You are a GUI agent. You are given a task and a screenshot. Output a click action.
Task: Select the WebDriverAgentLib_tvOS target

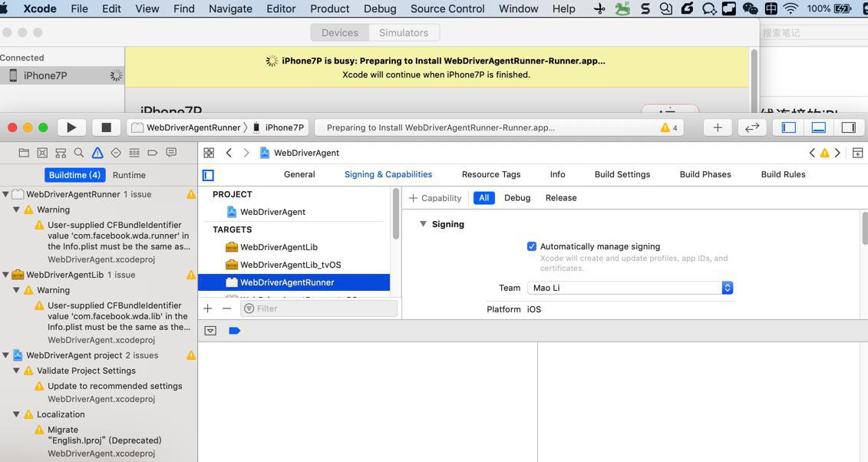pyautogui.click(x=294, y=265)
